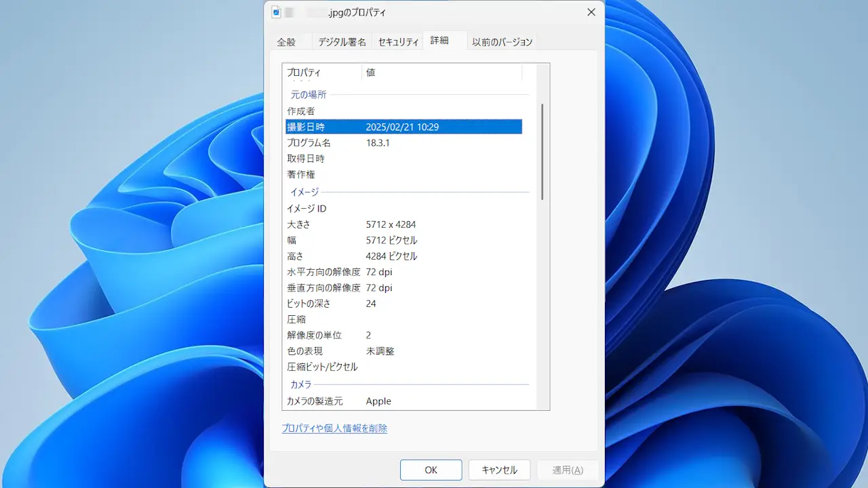Select the セキュリティ tab
The width and height of the screenshot is (868, 488).
click(x=397, y=41)
